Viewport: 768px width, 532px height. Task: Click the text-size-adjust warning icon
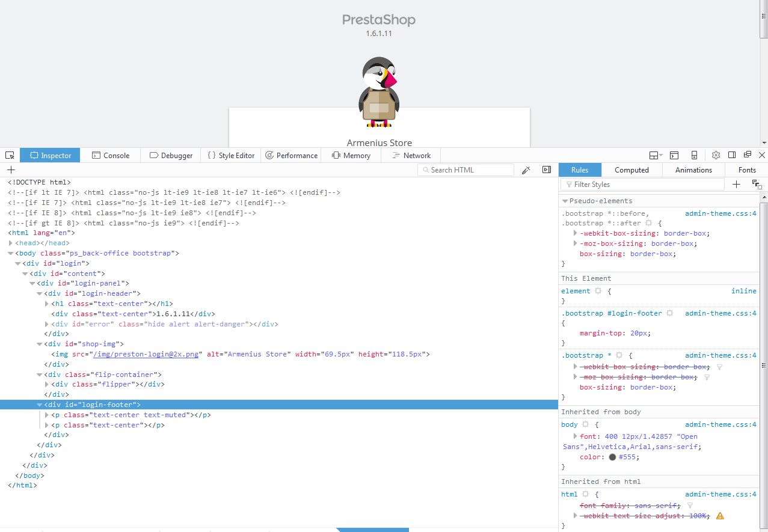pyautogui.click(x=720, y=516)
